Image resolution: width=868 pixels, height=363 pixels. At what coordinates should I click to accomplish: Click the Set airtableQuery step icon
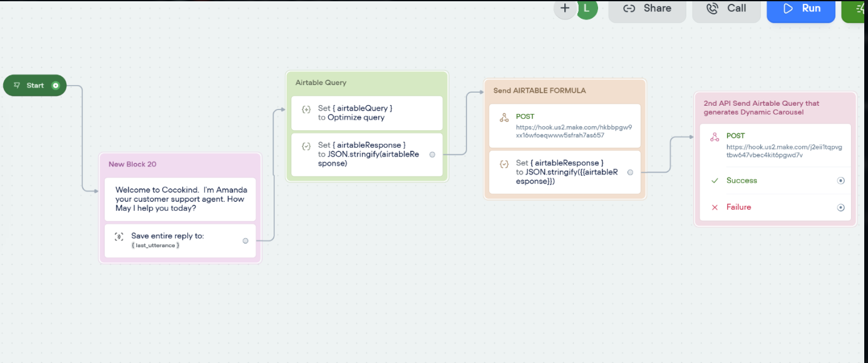point(306,109)
